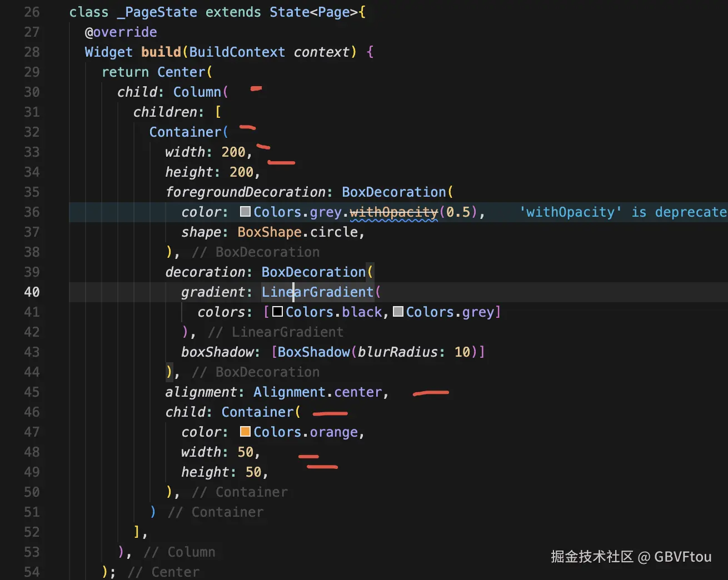Click the Column widget on line 30
The image size is (728, 580).
tap(197, 92)
